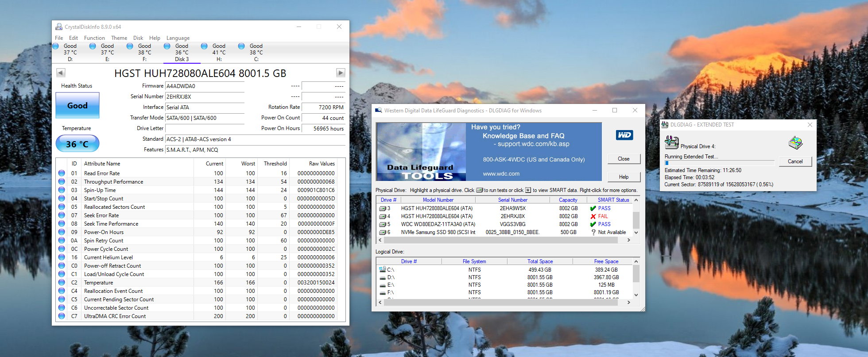
Task: Click the WD logo in Data LifeGuard window
Action: [x=624, y=135]
